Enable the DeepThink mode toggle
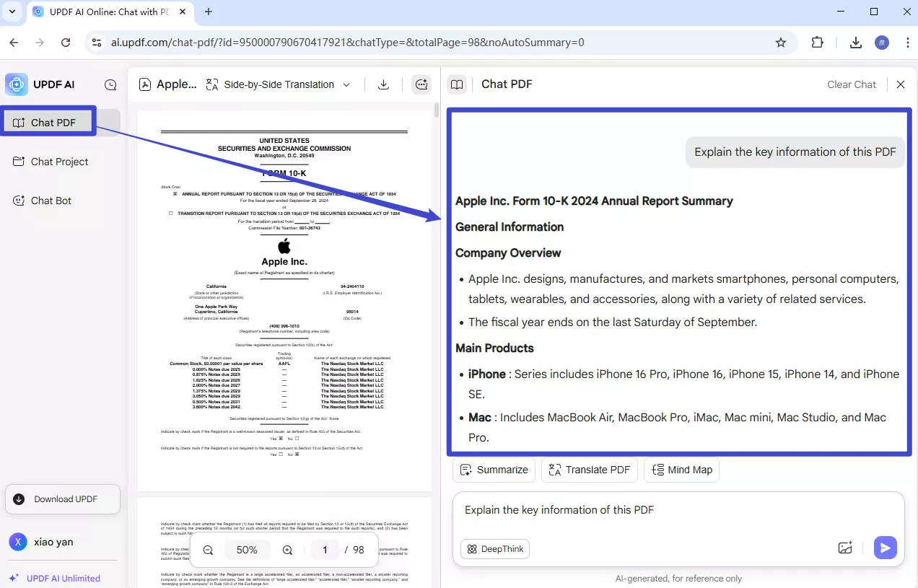 (495, 549)
